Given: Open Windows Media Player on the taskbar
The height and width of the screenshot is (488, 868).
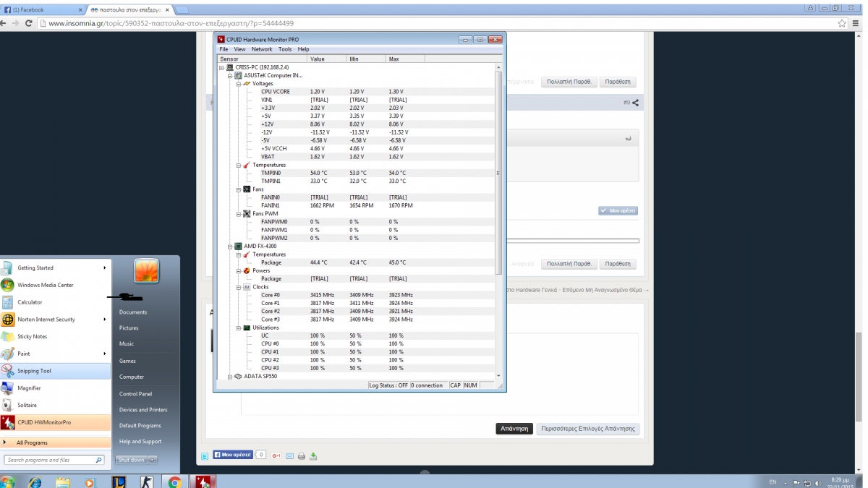Looking at the screenshot, I should click(x=90, y=481).
